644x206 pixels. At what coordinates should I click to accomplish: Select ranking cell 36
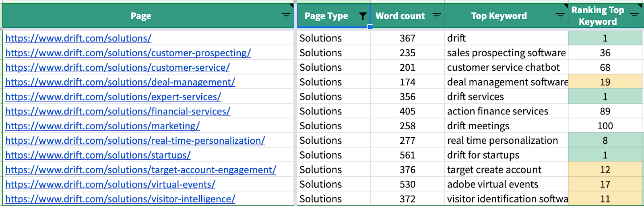tap(605, 53)
